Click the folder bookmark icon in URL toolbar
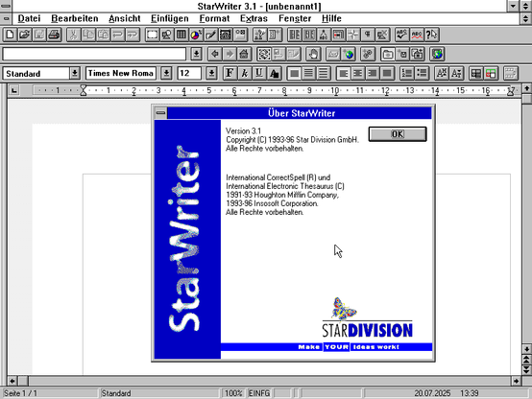Viewport: 532px width, 399px height. [387, 54]
